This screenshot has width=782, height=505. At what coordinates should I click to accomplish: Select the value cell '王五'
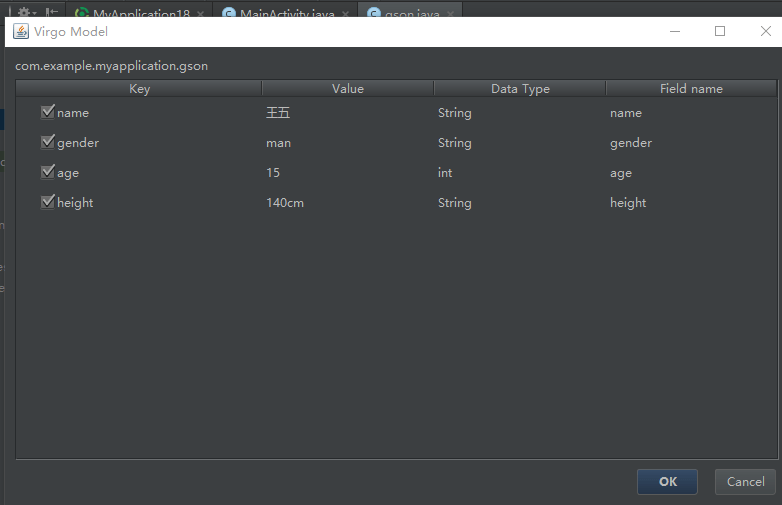(x=348, y=113)
